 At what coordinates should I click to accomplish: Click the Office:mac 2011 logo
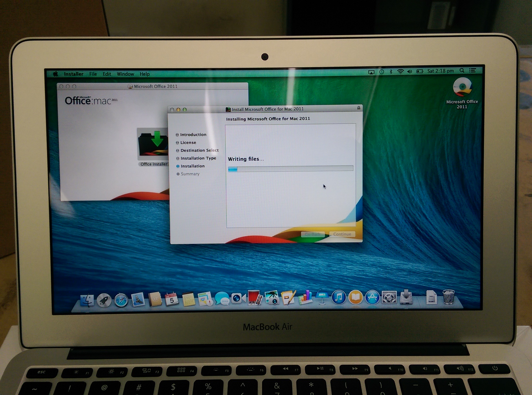(x=91, y=100)
